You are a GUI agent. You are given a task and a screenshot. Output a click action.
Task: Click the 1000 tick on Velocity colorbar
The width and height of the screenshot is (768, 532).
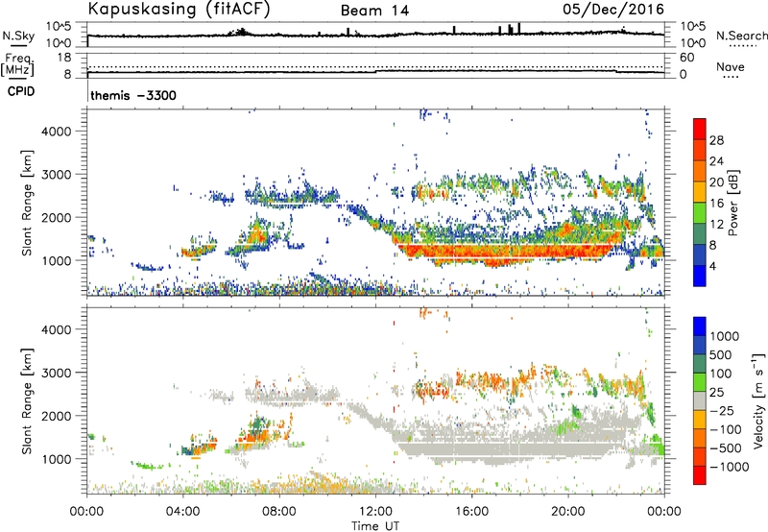725,336
